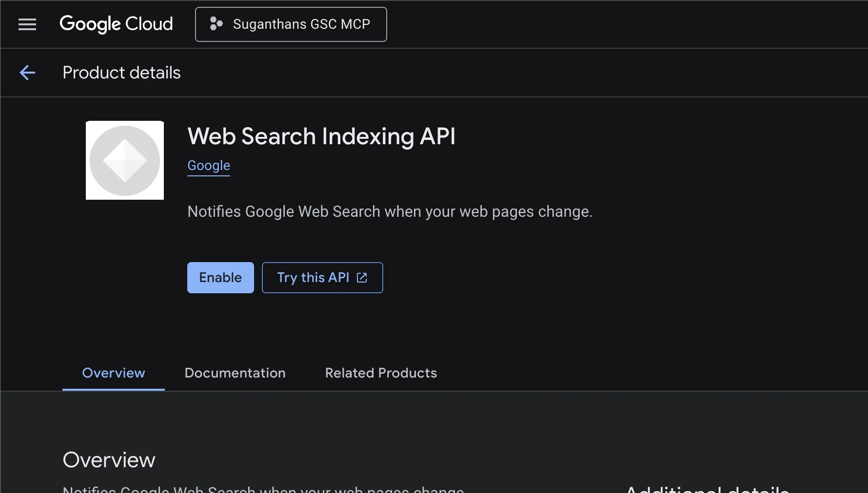Click the Try this API button

(x=313, y=278)
